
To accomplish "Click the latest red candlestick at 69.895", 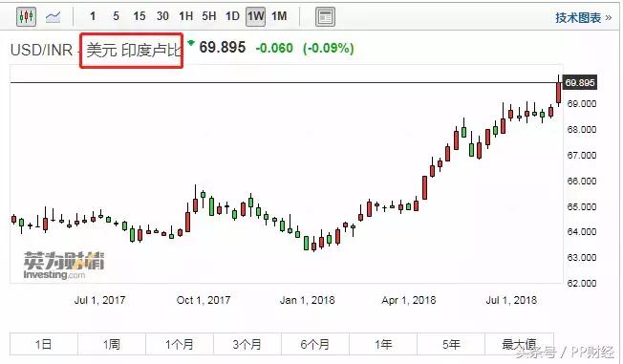I will tap(559, 92).
